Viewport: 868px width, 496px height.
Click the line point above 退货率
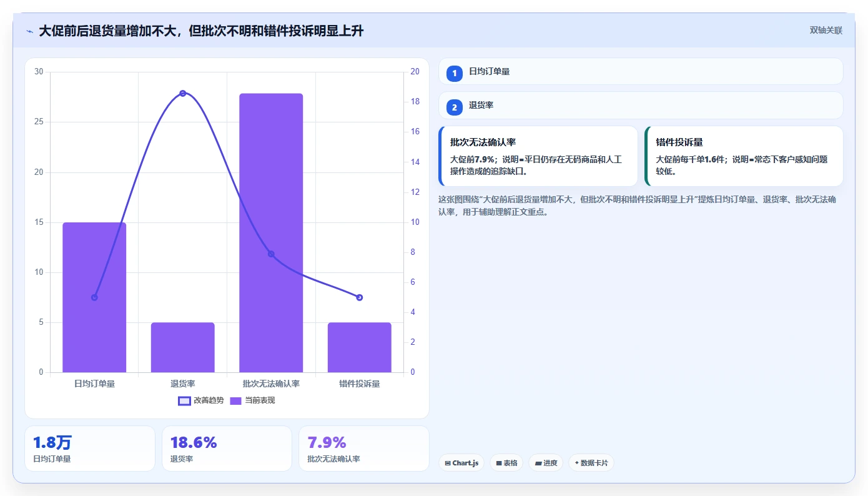[183, 93]
